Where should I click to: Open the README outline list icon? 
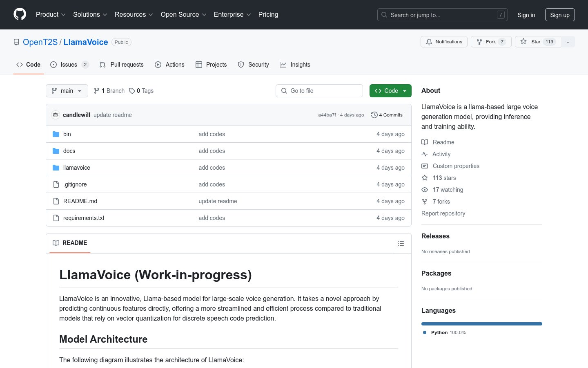[x=401, y=243]
